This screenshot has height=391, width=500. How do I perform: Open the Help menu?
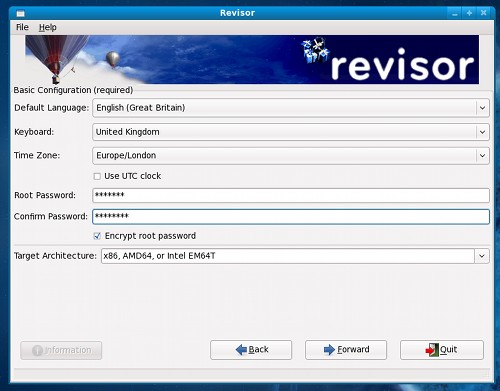tap(48, 27)
